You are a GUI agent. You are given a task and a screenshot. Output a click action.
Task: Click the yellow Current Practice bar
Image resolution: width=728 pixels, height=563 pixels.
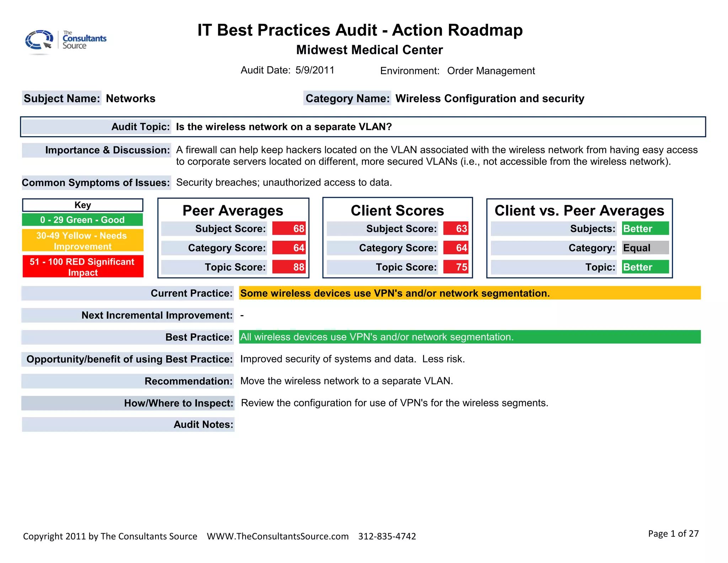point(469,293)
